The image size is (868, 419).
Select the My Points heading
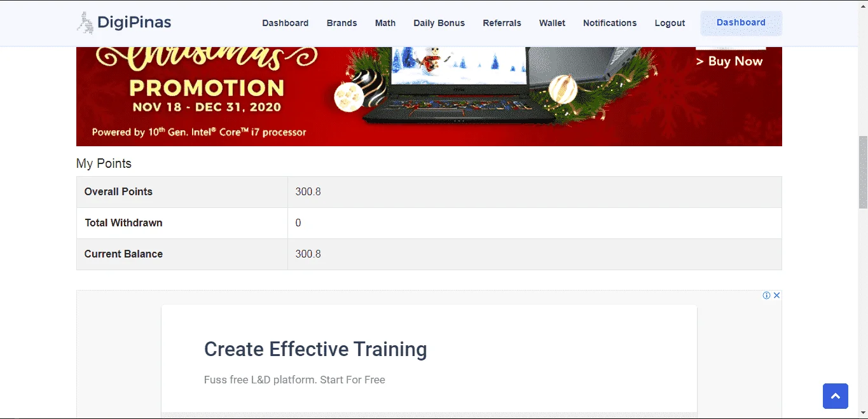pyautogui.click(x=104, y=163)
